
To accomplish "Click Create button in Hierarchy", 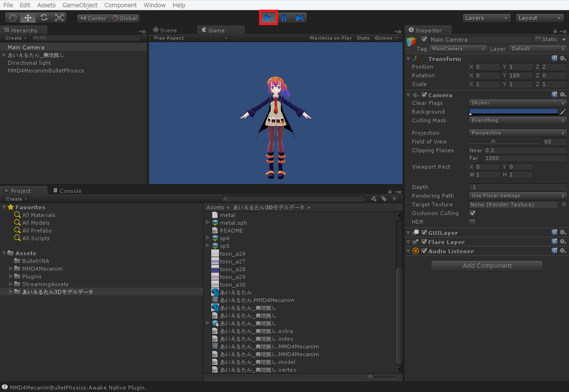I will 16,38.
